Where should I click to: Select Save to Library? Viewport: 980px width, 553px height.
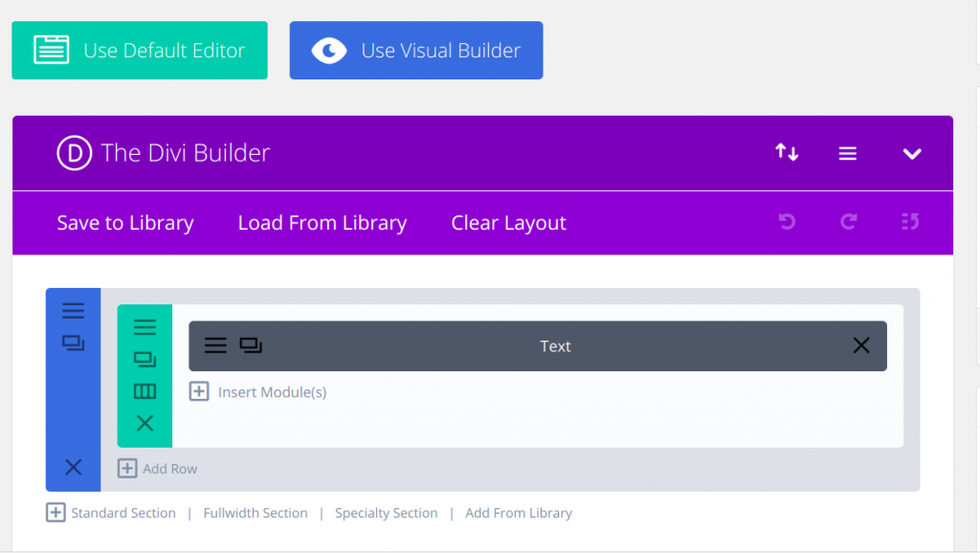point(125,223)
